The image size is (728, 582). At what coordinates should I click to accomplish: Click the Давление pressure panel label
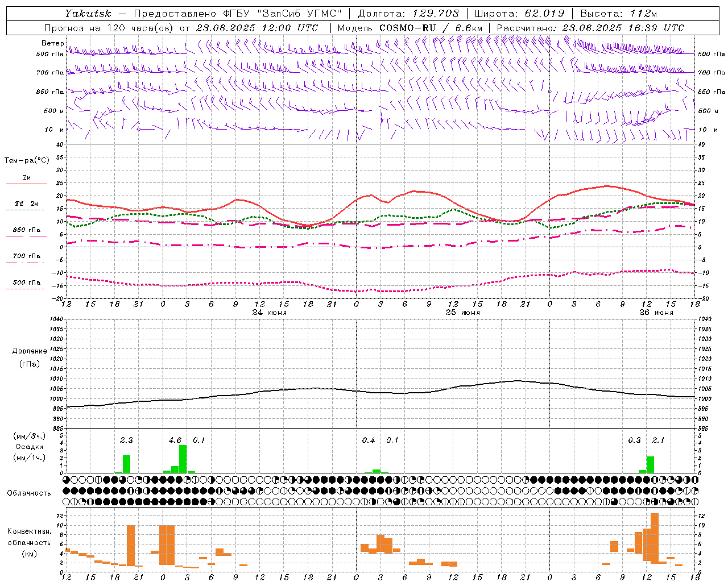point(30,351)
